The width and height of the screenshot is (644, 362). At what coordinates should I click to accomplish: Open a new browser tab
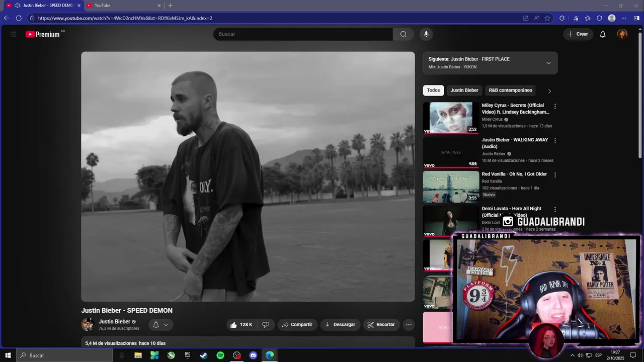point(170,5)
